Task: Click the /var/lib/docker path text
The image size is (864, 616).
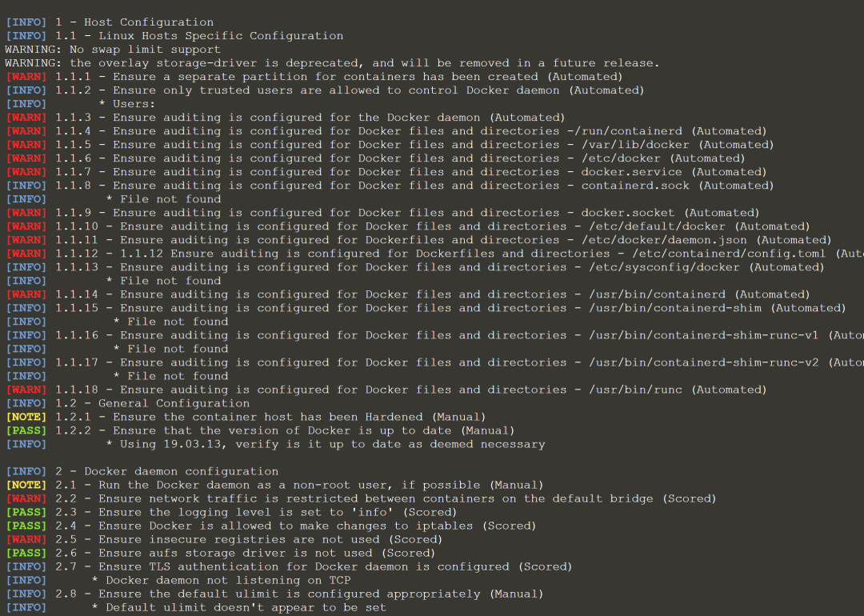Action: [x=635, y=145]
